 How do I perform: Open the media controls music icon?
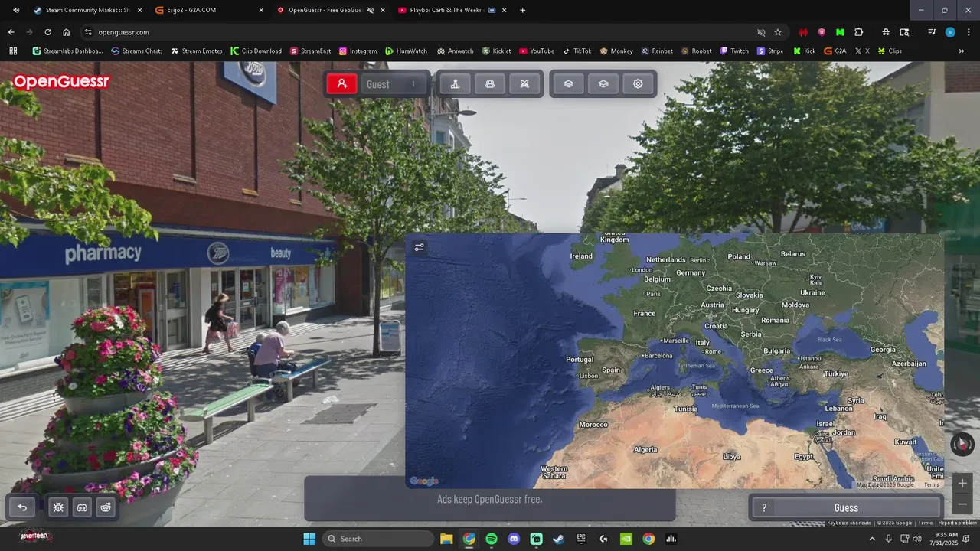click(932, 32)
